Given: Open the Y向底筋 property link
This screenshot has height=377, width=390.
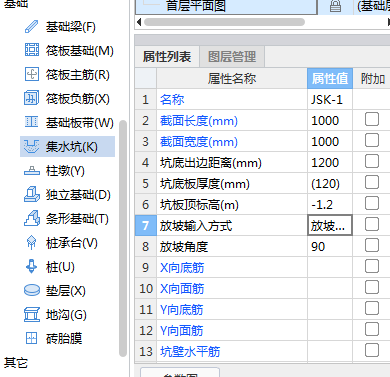Looking at the screenshot, I should [182, 310].
